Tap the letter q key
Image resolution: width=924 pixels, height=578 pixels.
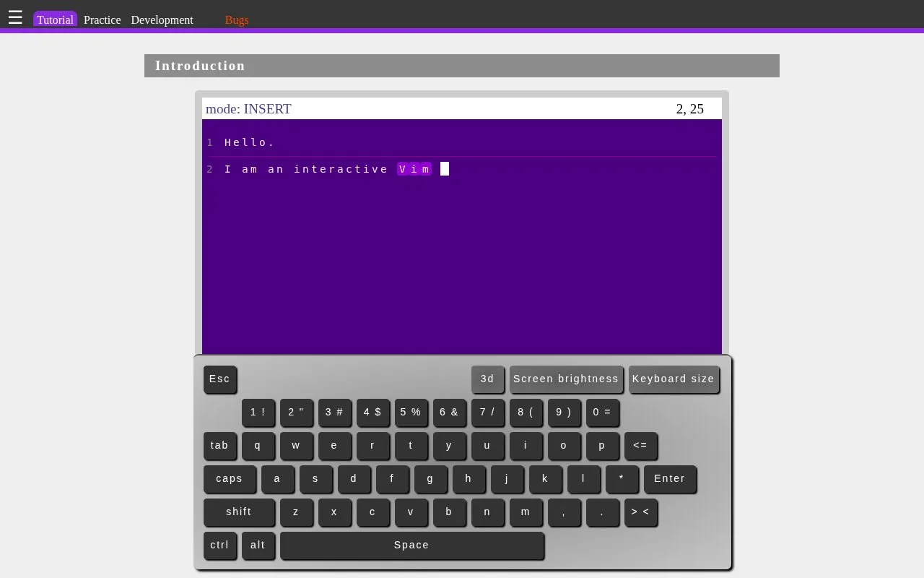tap(258, 446)
